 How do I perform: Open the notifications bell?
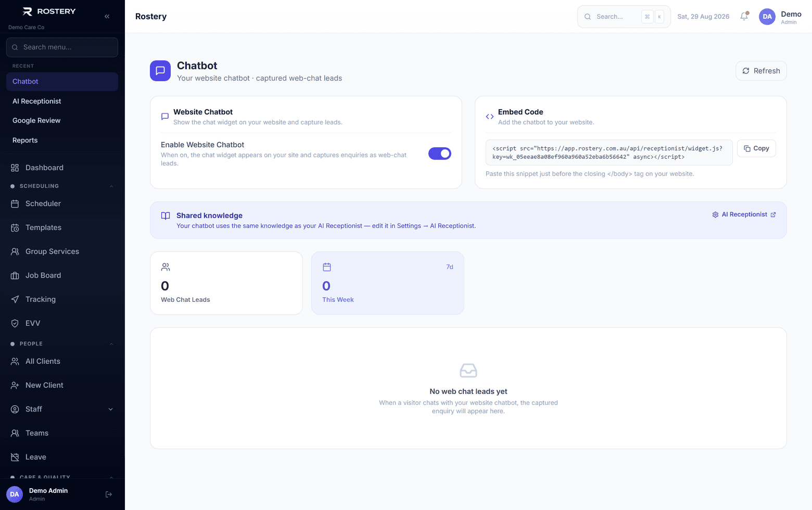(x=744, y=16)
